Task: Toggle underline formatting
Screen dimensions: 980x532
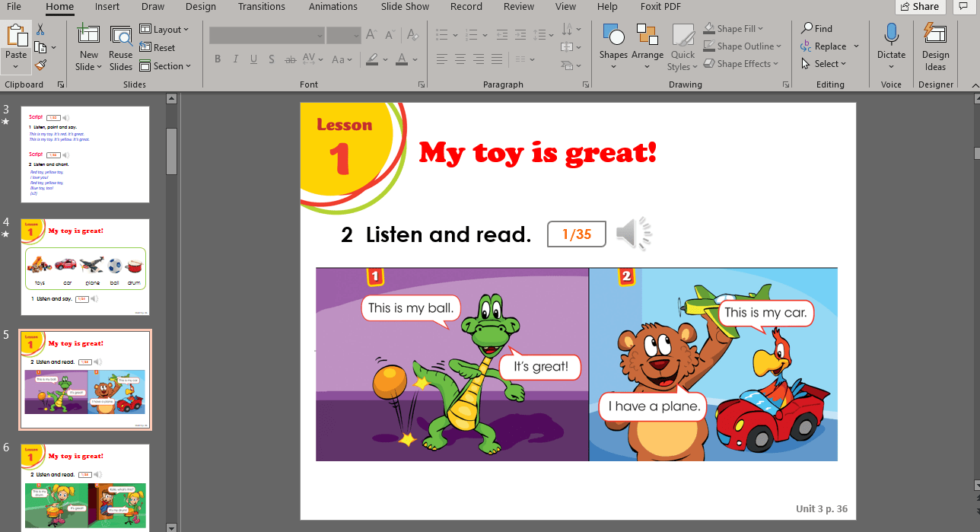Action: (253, 59)
